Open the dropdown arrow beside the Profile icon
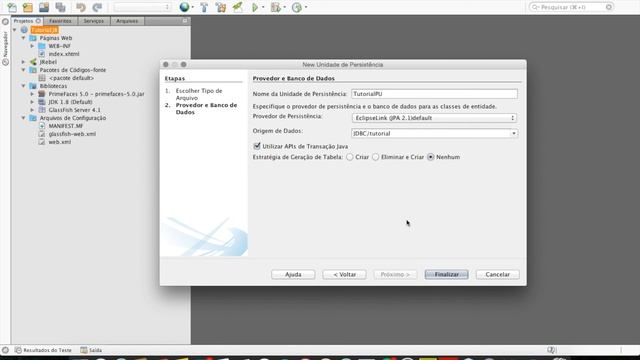This screenshot has width=640, height=360. coord(306,7)
